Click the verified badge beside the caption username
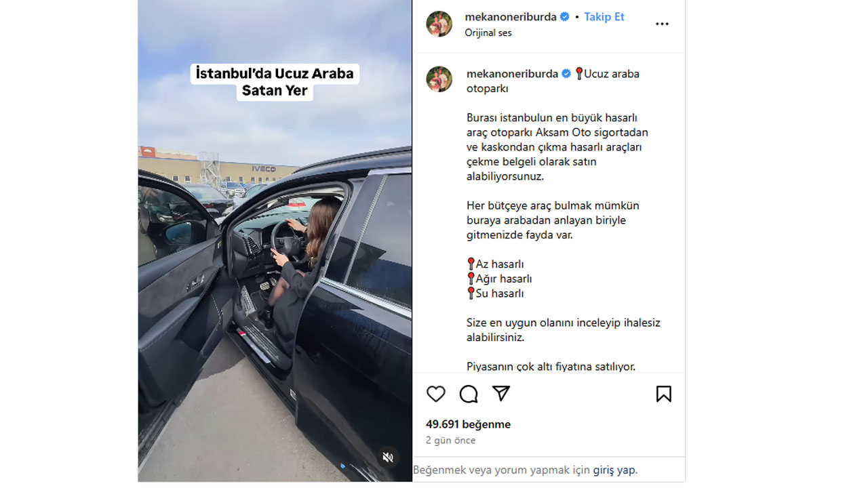868x488 pixels. point(566,74)
